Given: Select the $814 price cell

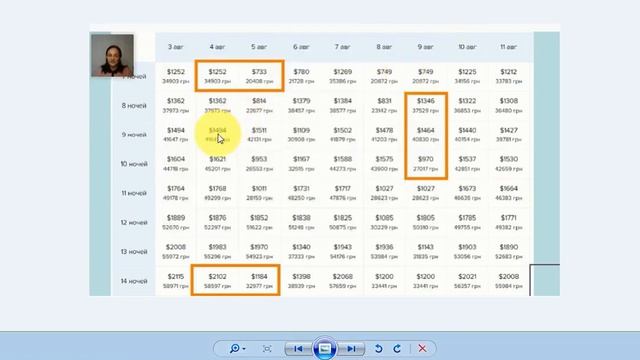Looking at the screenshot, I should [x=259, y=105].
